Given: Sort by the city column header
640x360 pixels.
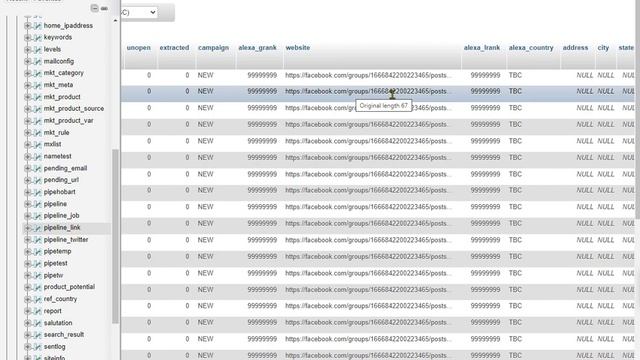Looking at the screenshot, I should tap(603, 48).
